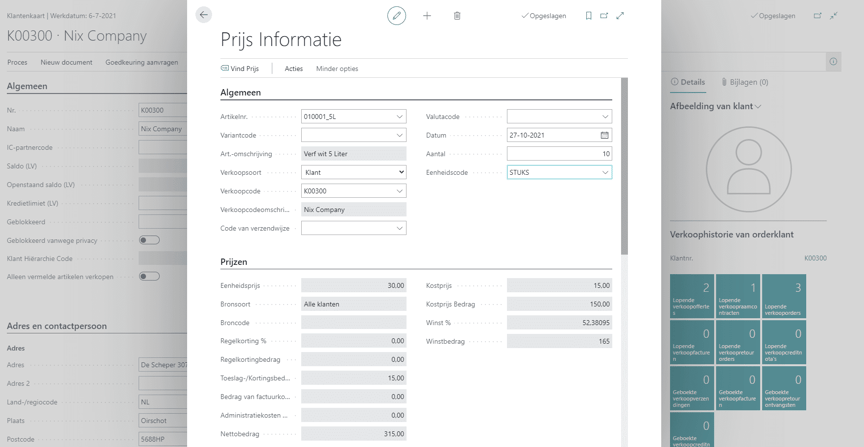The width and height of the screenshot is (864, 447).
Task: Click Nettobedrag value 315,00
Action: pos(354,434)
